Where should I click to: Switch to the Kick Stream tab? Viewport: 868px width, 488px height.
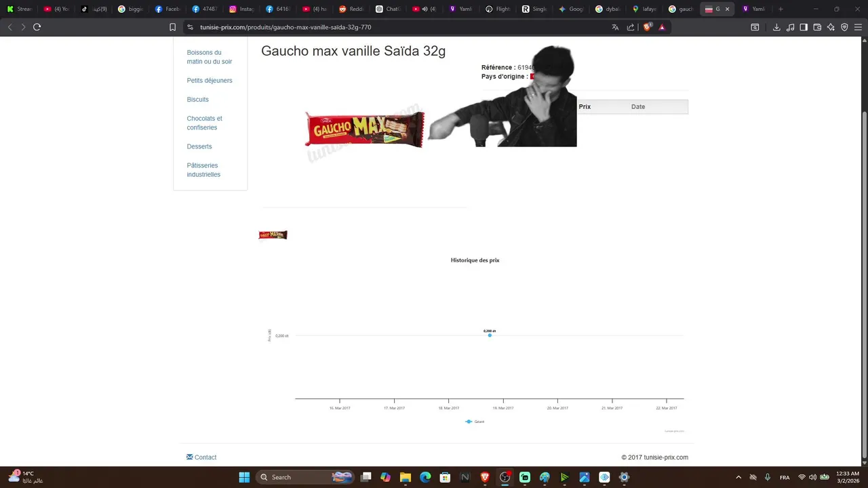(20, 9)
